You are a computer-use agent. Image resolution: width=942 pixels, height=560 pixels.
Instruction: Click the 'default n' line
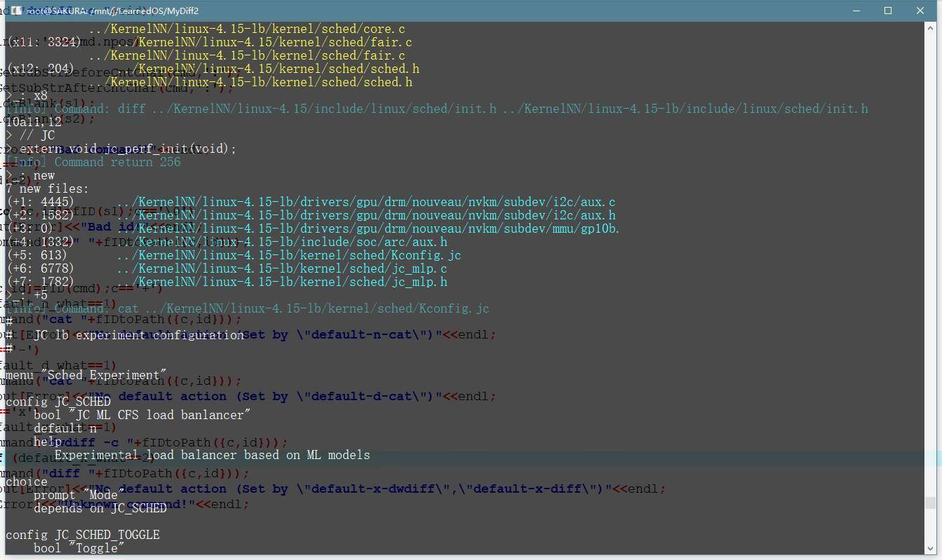click(65, 428)
